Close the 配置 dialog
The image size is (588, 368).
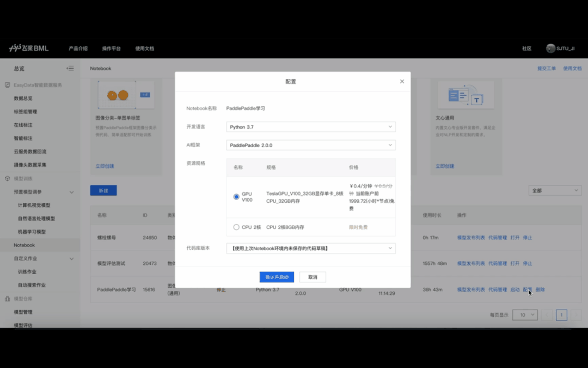point(402,81)
